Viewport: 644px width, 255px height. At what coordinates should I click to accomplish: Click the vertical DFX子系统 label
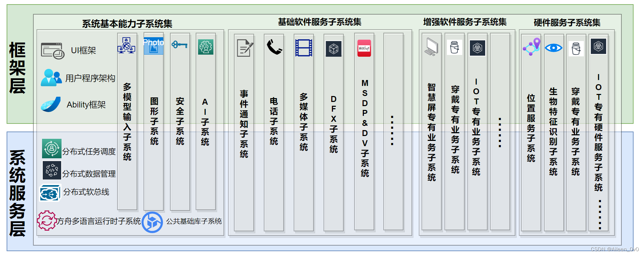pos(334,125)
